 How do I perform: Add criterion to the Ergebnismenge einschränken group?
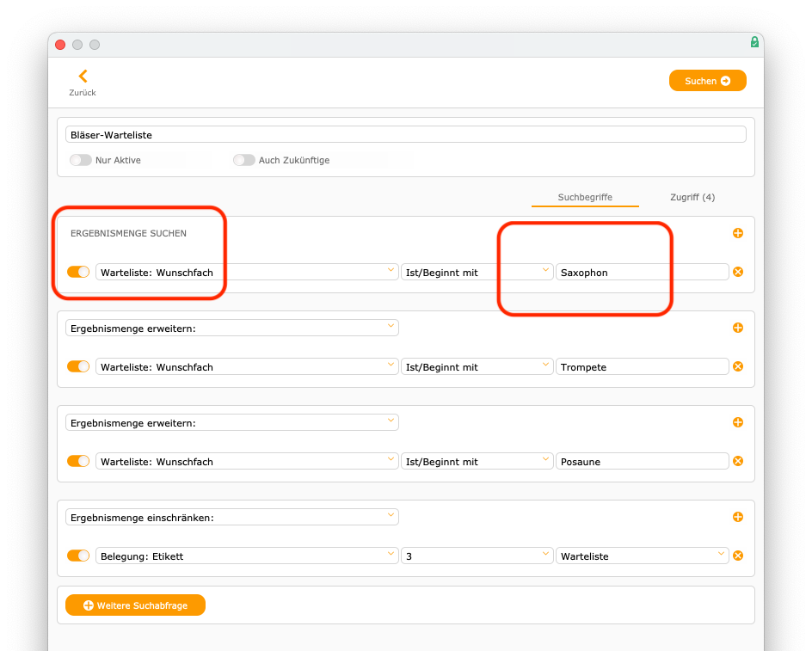(x=737, y=517)
